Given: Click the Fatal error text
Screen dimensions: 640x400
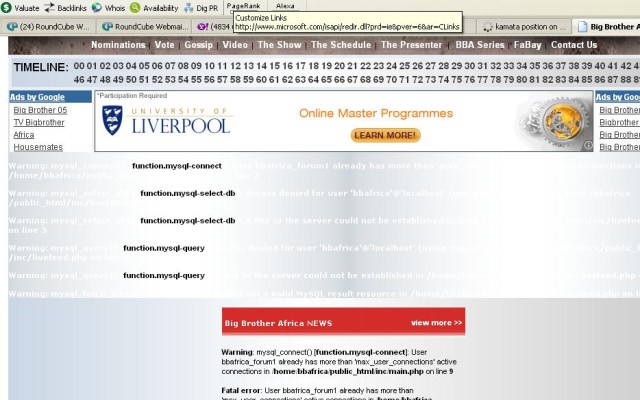Looking at the screenshot, I should pos(242,390).
